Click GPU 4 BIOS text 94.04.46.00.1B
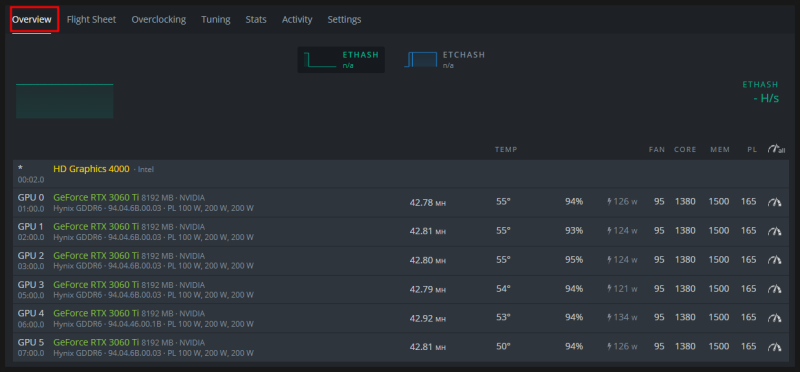 135,325
